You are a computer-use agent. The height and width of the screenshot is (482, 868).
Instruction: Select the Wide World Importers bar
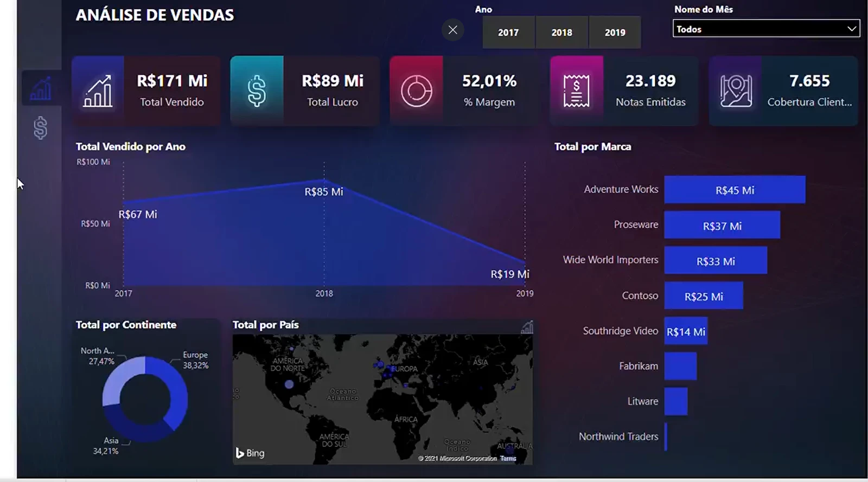(x=716, y=260)
